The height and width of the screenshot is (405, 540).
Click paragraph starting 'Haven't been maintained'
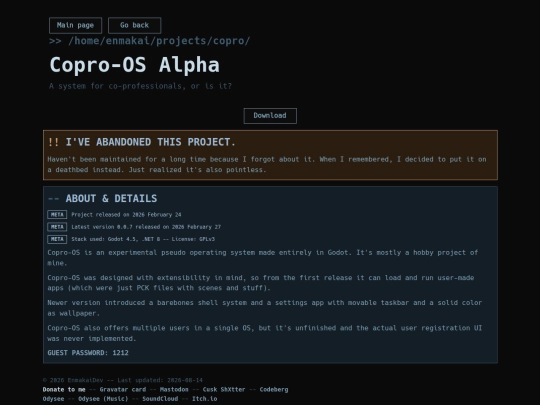pos(267,165)
